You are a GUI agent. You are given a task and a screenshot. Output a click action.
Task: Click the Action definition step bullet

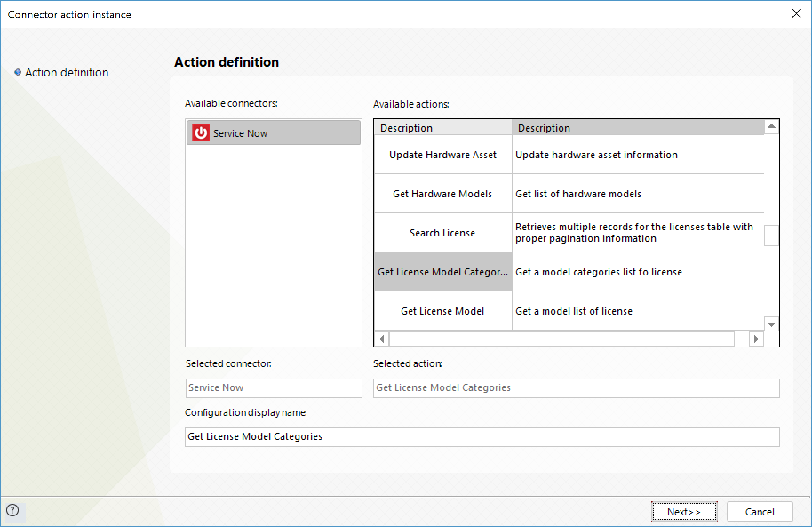pyautogui.click(x=18, y=72)
